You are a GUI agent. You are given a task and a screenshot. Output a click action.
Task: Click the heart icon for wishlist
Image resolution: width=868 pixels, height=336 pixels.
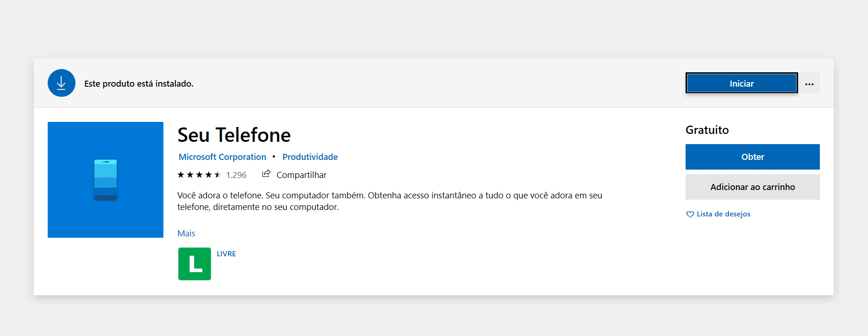pos(690,214)
